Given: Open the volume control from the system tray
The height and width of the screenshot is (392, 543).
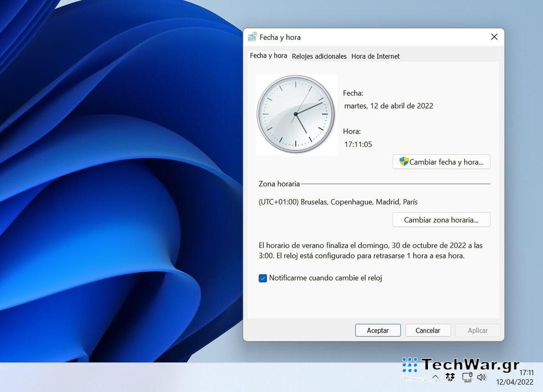Looking at the screenshot, I should pos(482,377).
